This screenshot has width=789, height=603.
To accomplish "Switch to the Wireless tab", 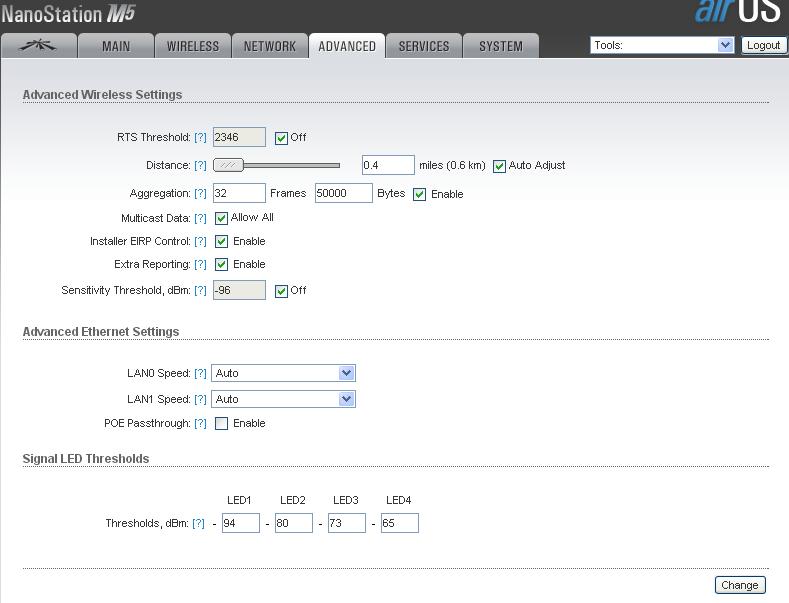I will [x=192, y=46].
